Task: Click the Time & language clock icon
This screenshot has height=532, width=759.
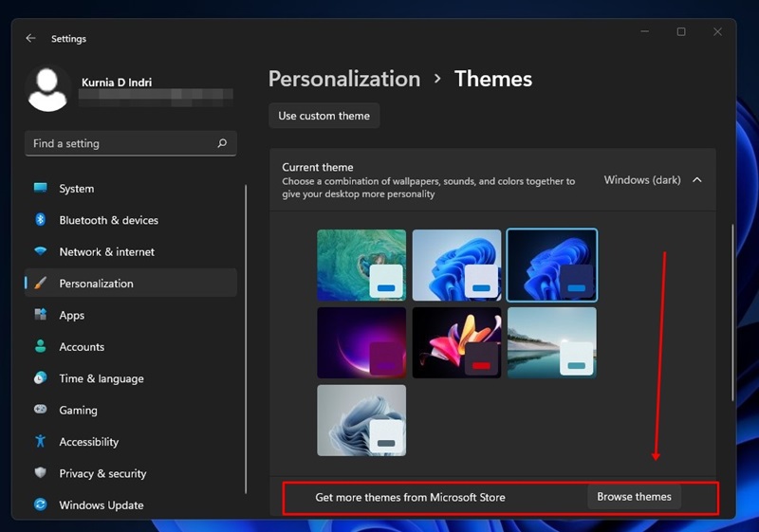Action: tap(40, 377)
